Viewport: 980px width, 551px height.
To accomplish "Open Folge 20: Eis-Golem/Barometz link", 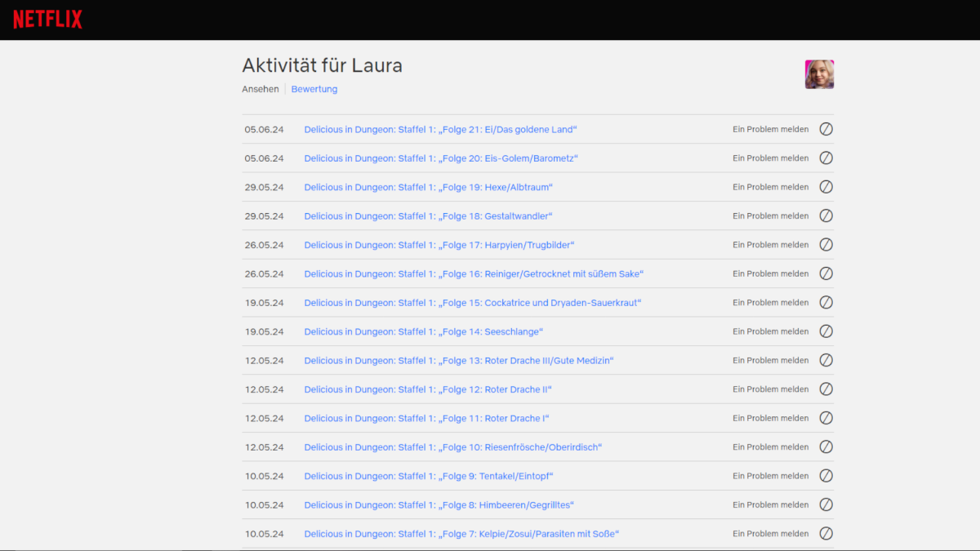I will (x=440, y=158).
